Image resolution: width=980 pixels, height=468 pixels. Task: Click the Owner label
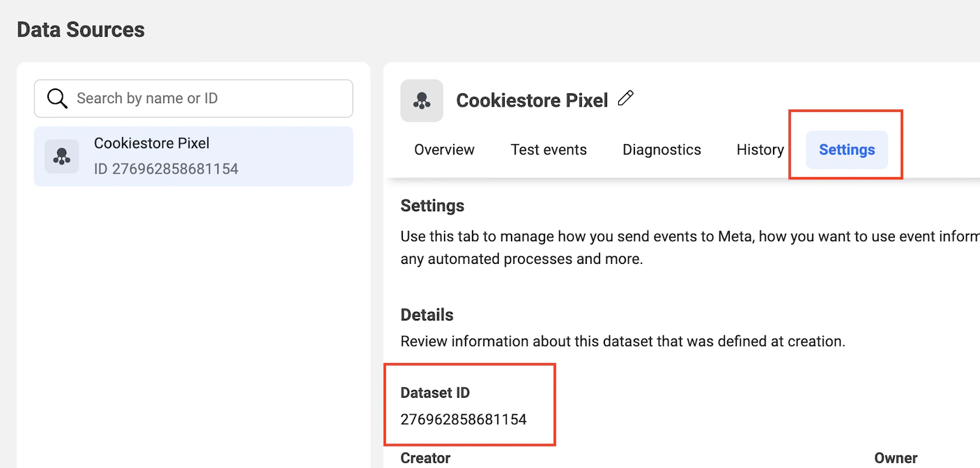[x=896, y=458]
